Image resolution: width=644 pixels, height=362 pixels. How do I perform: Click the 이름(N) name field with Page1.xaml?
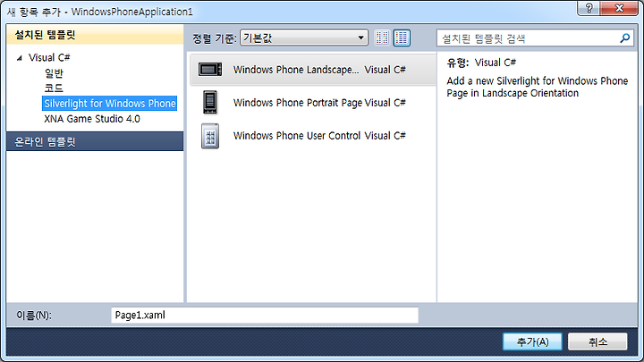pos(265,316)
